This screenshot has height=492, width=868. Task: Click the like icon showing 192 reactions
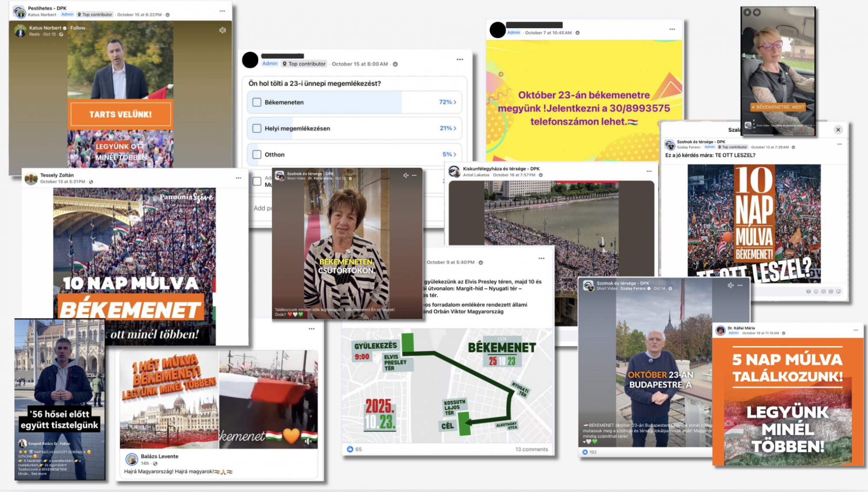(585, 452)
